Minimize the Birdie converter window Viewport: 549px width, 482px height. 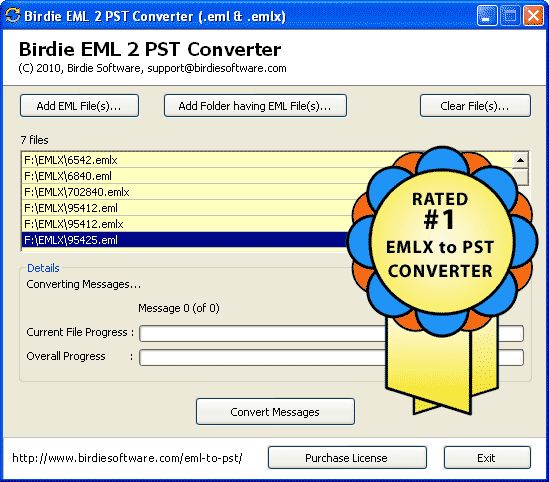tap(487, 16)
